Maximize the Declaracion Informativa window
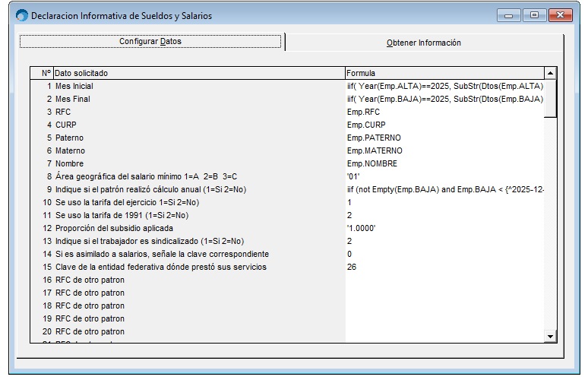This screenshot has width=588, height=380. pyautogui.click(x=534, y=15)
